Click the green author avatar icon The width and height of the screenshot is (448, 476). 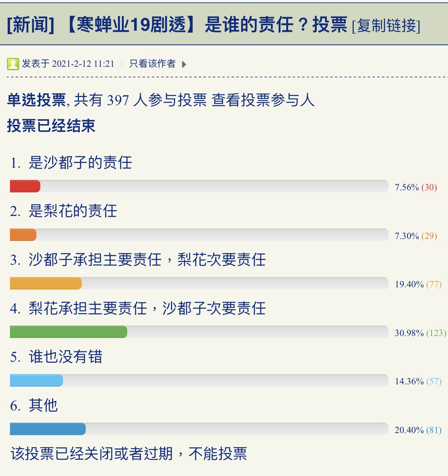(x=13, y=64)
